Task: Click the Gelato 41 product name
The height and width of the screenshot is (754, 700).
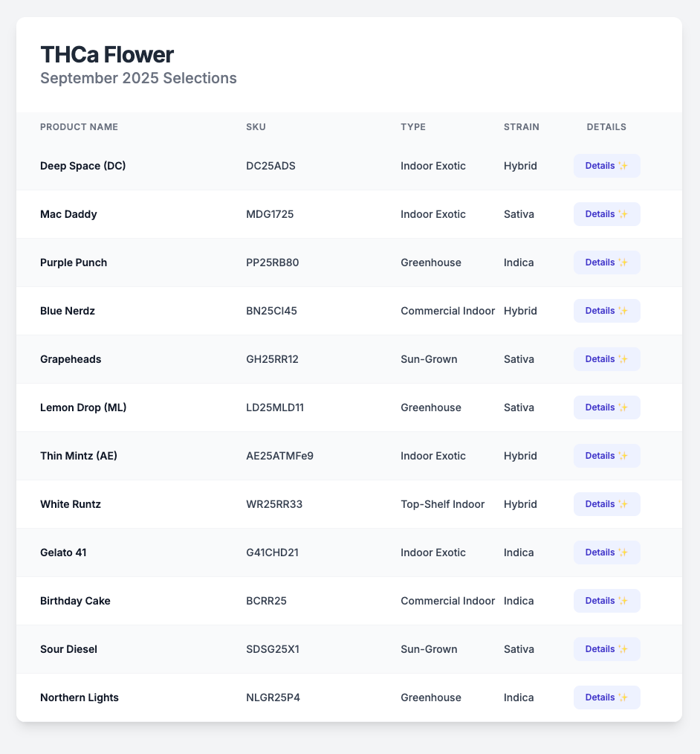Action: click(64, 552)
